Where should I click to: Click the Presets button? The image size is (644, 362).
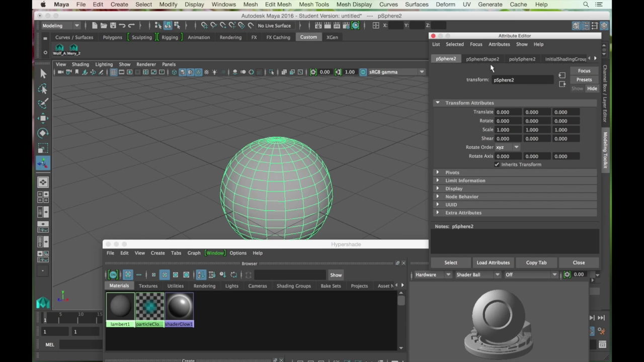pos(584,80)
